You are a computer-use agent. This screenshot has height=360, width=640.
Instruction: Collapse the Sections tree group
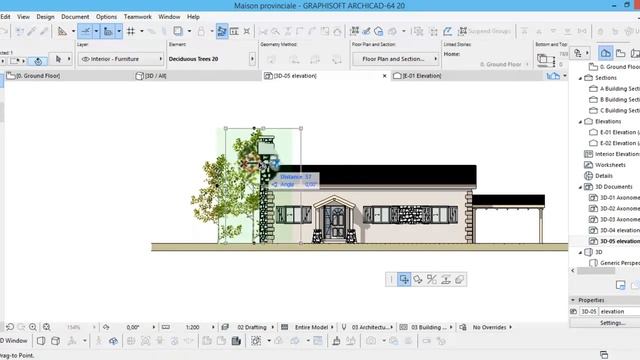click(580, 78)
